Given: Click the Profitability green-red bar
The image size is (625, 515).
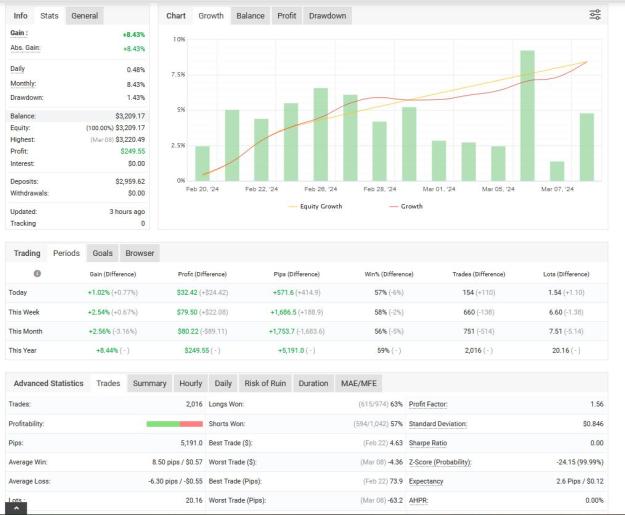Looking at the screenshot, I should click(x=175, y=424).
